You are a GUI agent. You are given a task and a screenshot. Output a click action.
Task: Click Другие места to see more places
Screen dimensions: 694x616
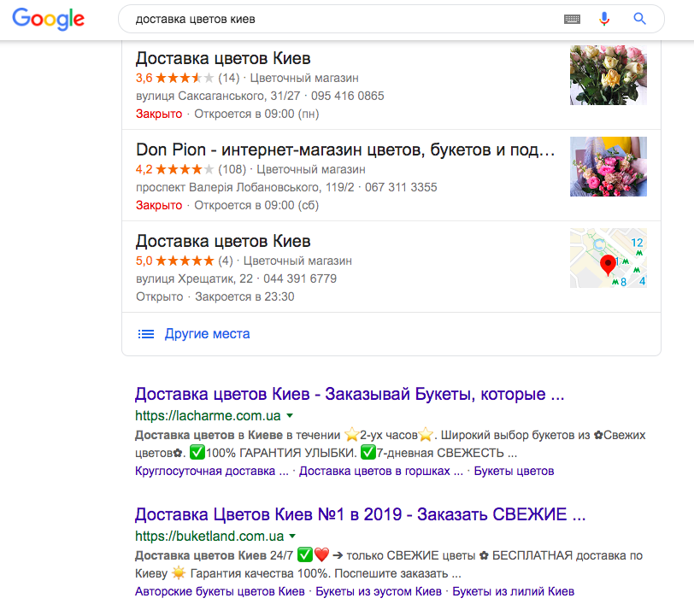207,334
